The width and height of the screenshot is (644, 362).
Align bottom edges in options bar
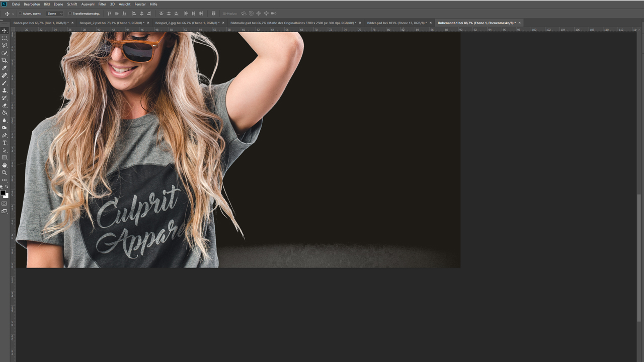(124, 14)
